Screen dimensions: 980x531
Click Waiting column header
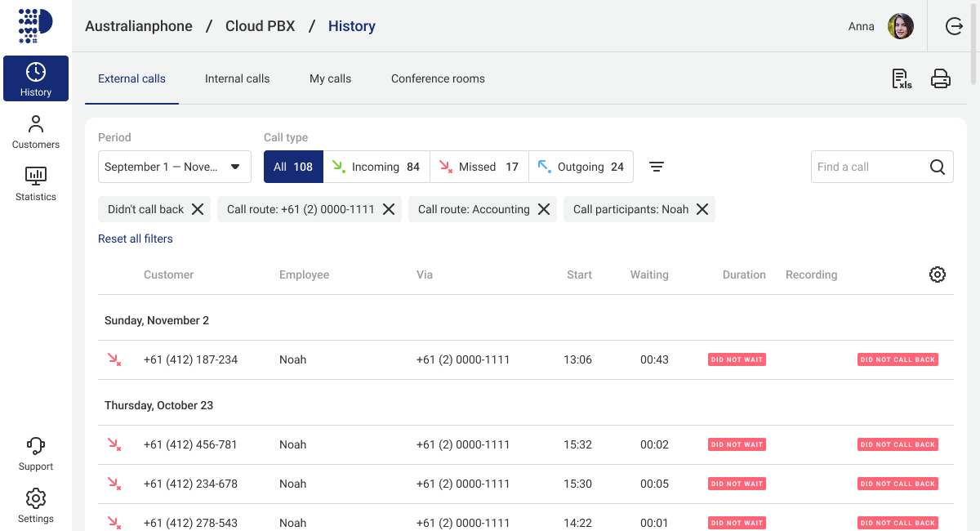coord(649,274)
